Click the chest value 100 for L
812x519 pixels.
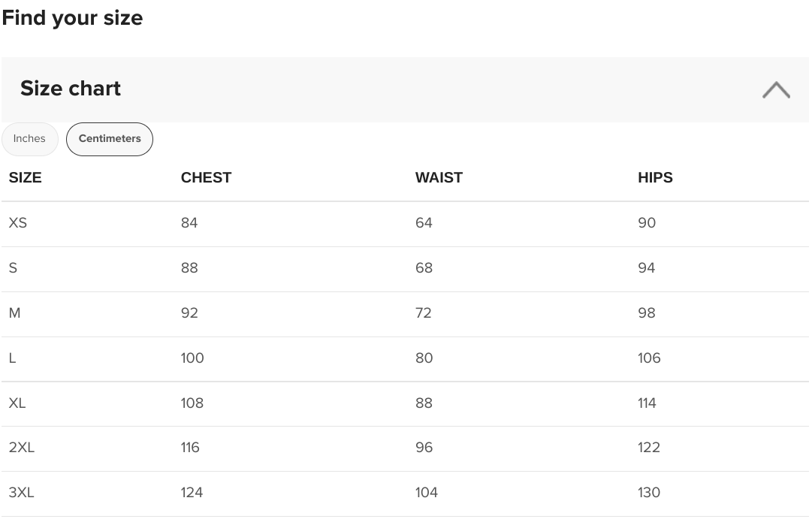point(192,358)
